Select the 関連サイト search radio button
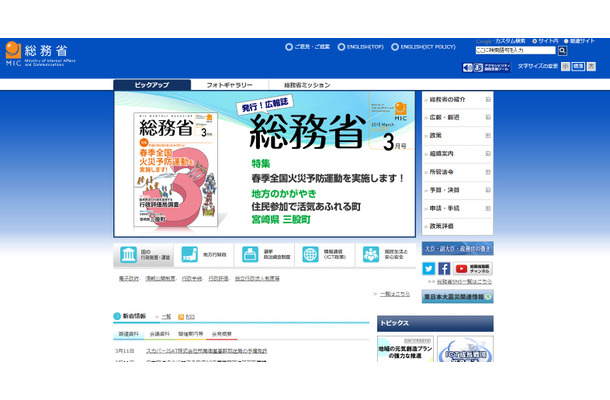Image resolution: width=610 pixels, height=400 pixels. point(566,41)
